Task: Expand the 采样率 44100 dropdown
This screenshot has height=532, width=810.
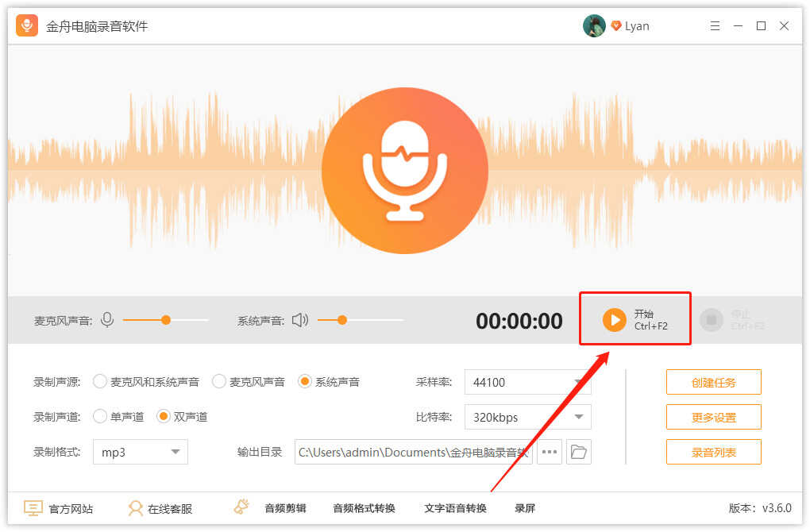Action: (527, 382)
